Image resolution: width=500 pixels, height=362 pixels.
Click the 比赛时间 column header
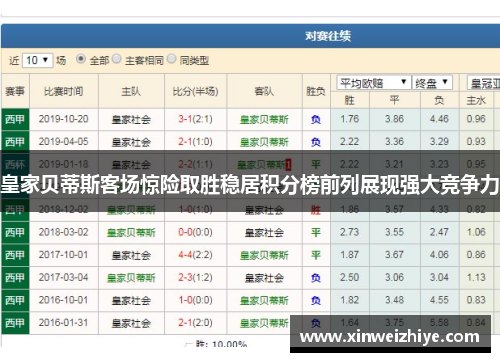64,91
